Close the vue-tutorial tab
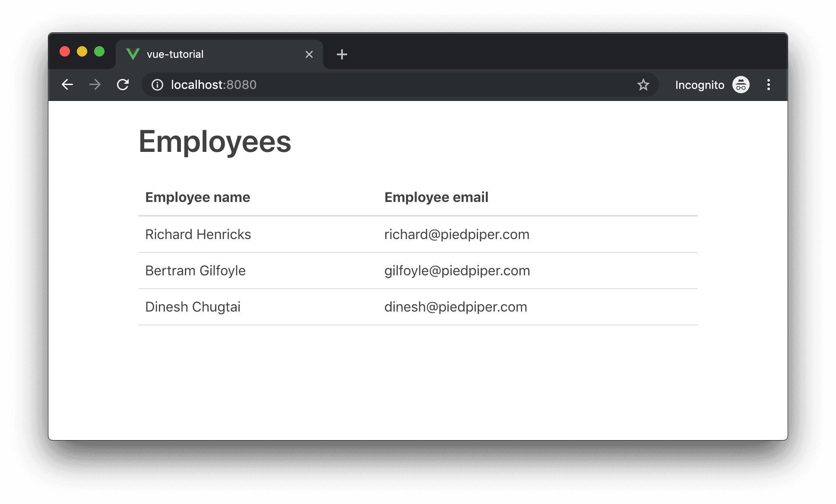836x504 pixels. 309,54
